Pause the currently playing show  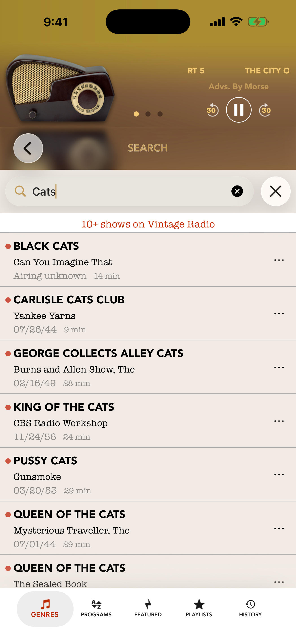coord(239,110)
